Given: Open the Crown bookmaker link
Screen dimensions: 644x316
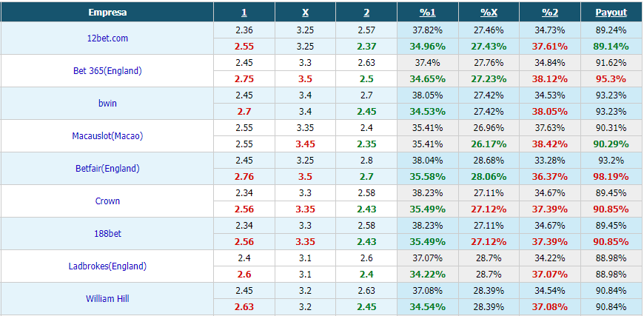Looking at the screenshot, I should point(107,201).
